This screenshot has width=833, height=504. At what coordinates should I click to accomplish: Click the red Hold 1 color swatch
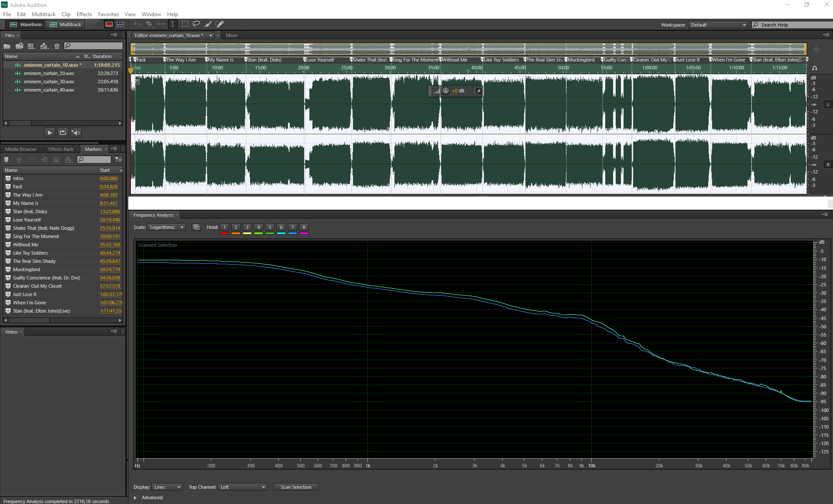pos(225,233)
